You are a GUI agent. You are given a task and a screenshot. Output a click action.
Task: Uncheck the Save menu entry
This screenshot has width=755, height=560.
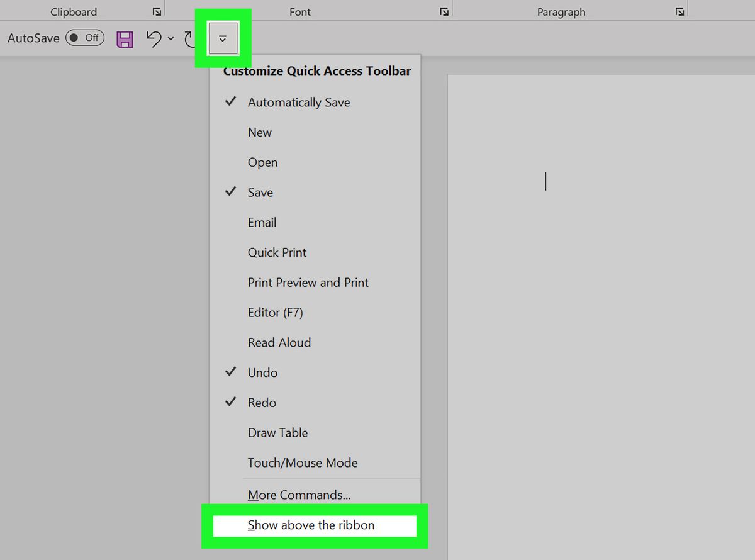click(x=315, y=193)
